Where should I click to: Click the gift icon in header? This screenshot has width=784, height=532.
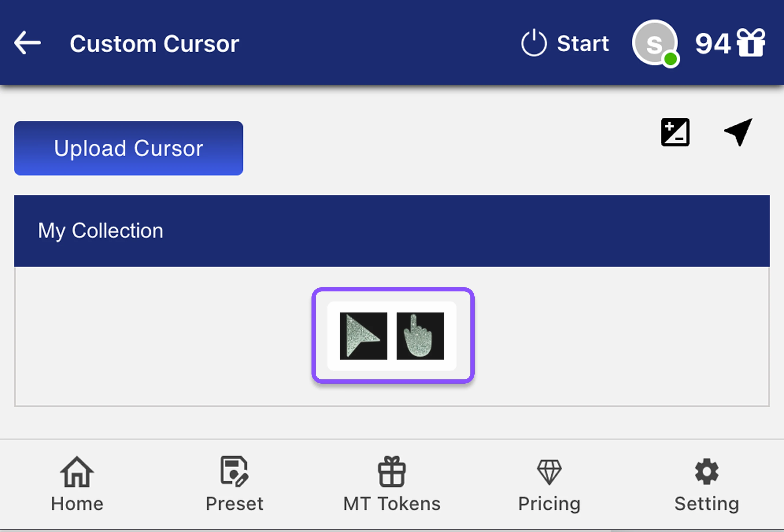[x=751, y=43]
